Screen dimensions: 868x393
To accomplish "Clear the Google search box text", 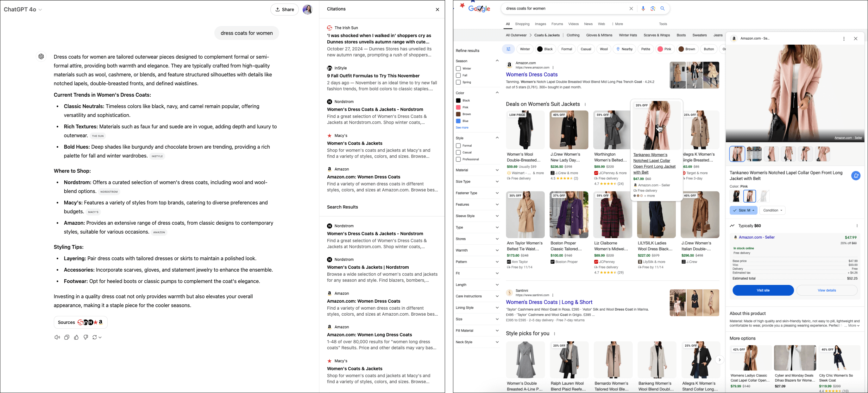I will 631,9.
